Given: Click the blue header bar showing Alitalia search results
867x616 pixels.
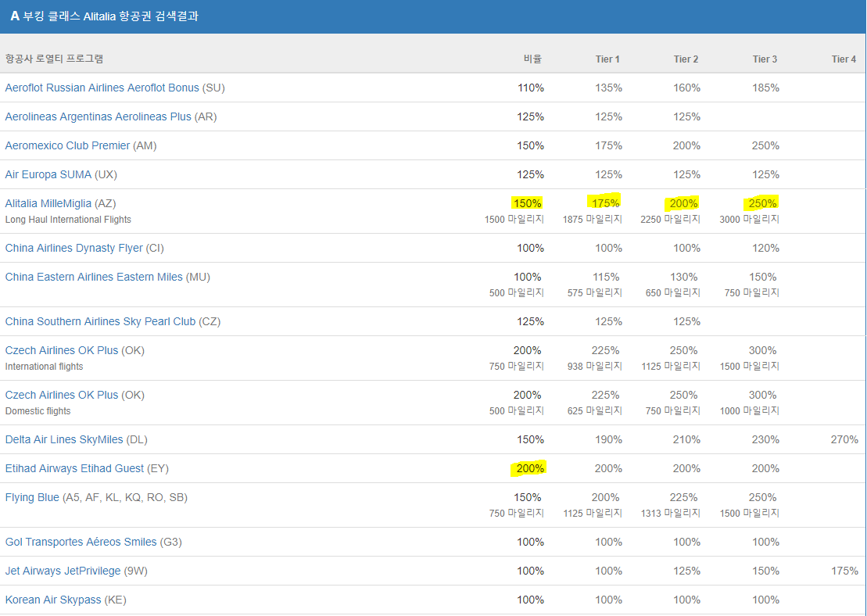Looking at the screenshot, I should pyautogui.click(x=433, y=16).
